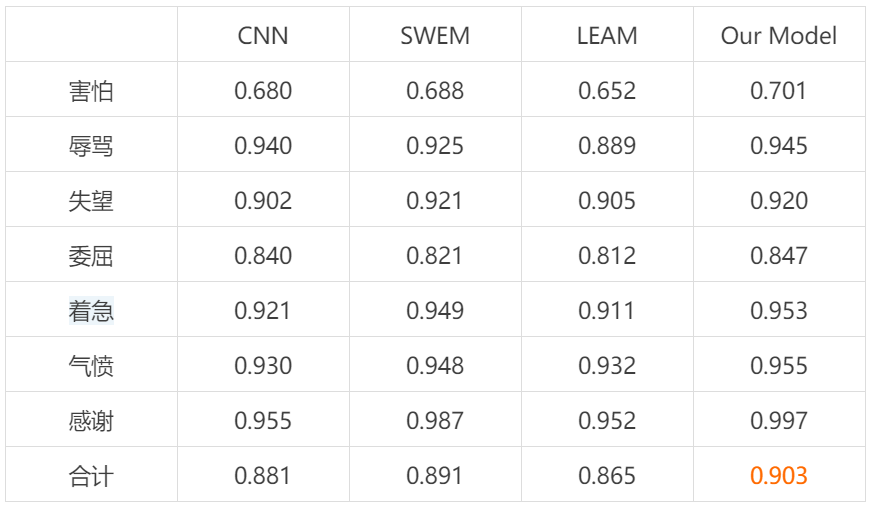Click the CNN column header
869x506 pixels.
tap(263, 36)
